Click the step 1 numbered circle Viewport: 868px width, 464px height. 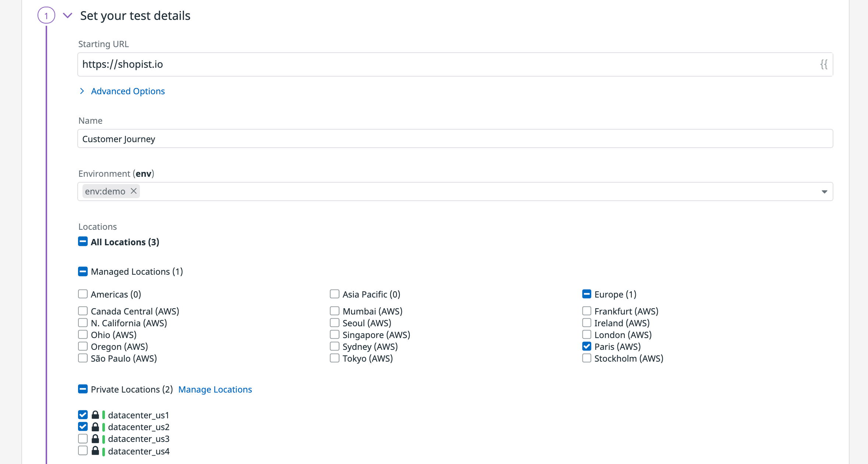point(46,15)
